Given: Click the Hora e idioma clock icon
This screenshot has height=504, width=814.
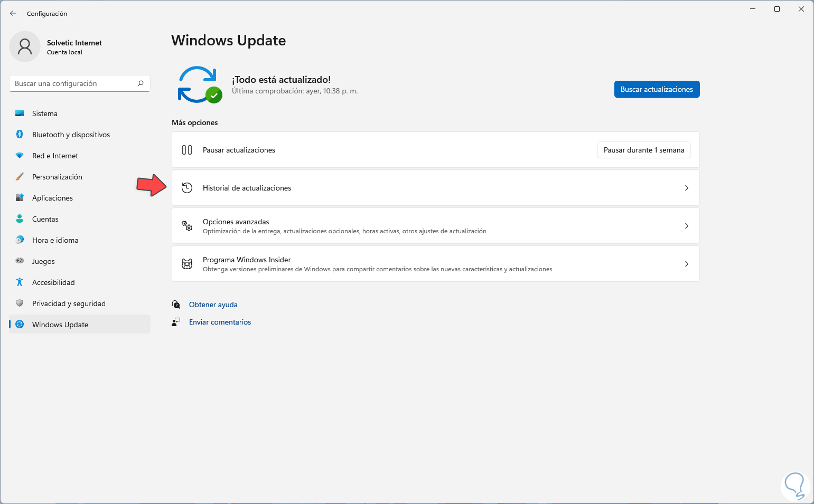Looking at the screenshot, I should tap(20, 240).
